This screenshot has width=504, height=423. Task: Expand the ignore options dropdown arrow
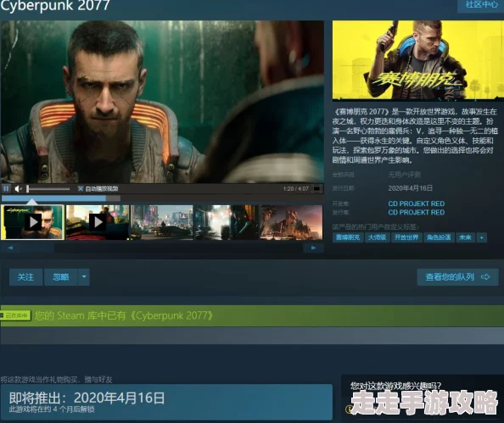[x=84, y=277]
